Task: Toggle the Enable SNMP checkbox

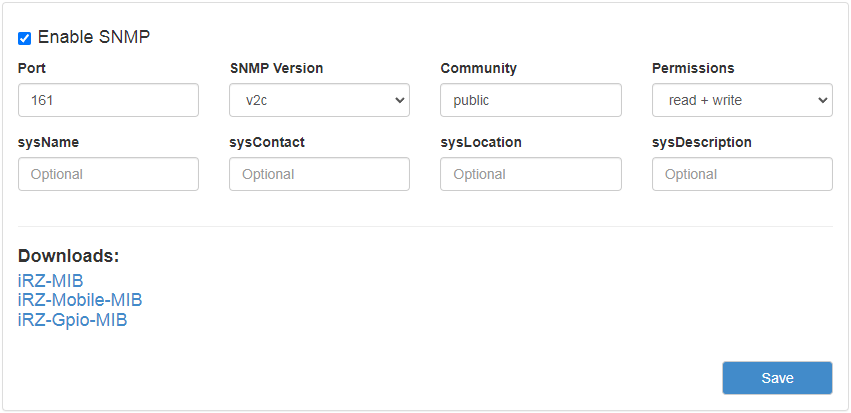Action: click(x=24, y=39)
